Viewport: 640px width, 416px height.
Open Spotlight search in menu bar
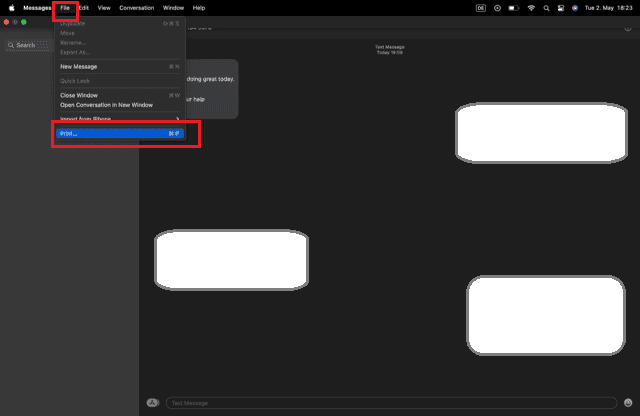[x=546, y=7]
